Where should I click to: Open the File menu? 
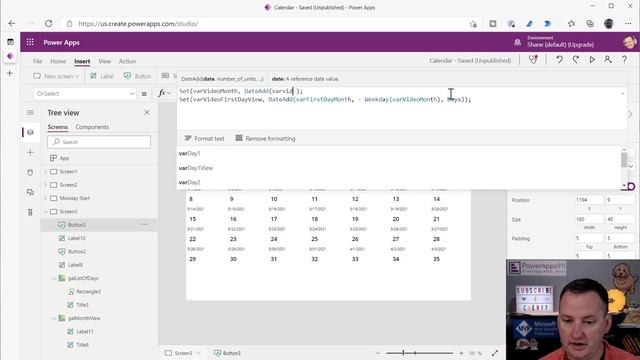38,61
